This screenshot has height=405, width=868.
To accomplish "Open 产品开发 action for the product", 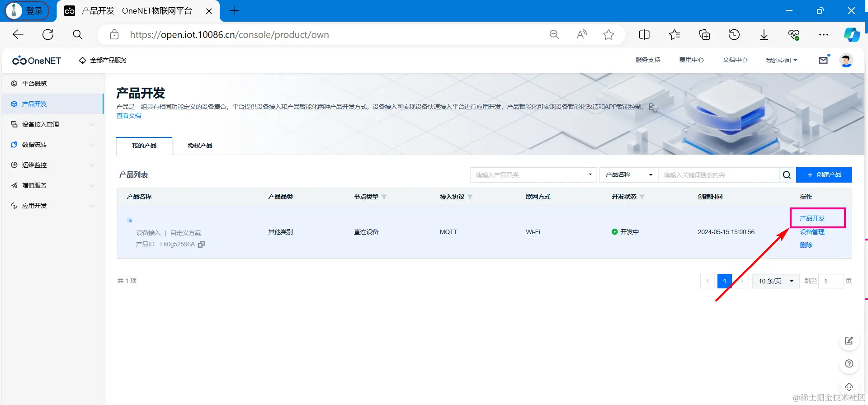I will click(x=812, y=218).
